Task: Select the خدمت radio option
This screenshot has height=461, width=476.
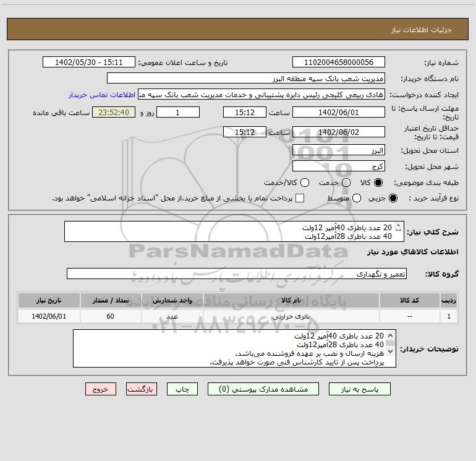Action: (346, 183)
